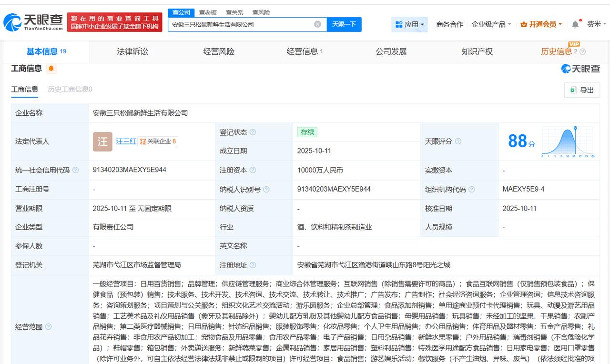Click help icon next to 统一社会信用代码
The height and width of the screenshot is (364, 610).
[x=76, y=170]
